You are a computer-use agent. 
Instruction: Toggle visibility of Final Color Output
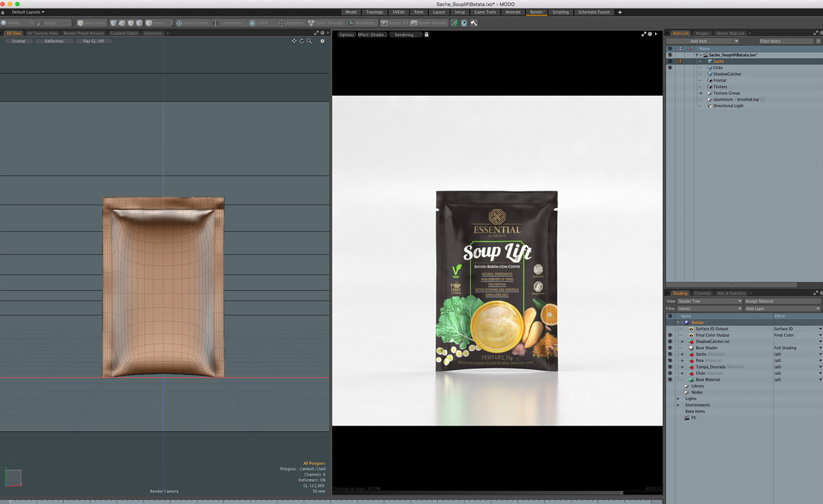click(x=670, y=335)
